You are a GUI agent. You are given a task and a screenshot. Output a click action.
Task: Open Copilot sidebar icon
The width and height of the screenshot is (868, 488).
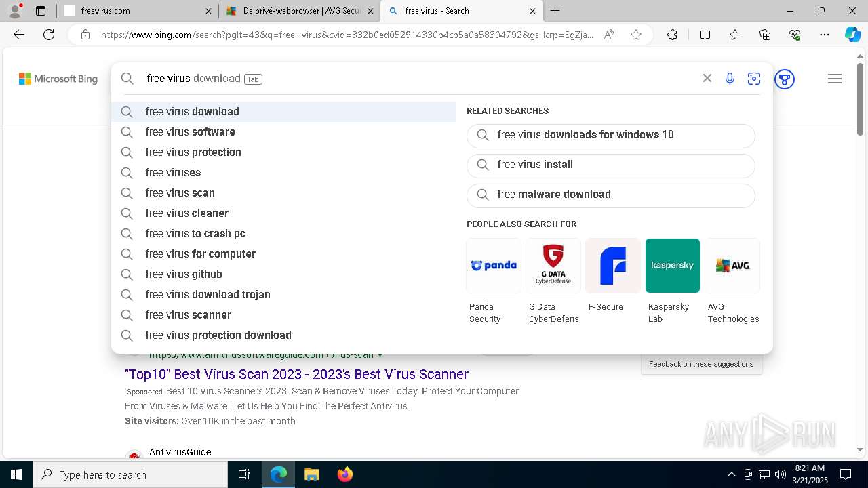(x=852, y=35)
